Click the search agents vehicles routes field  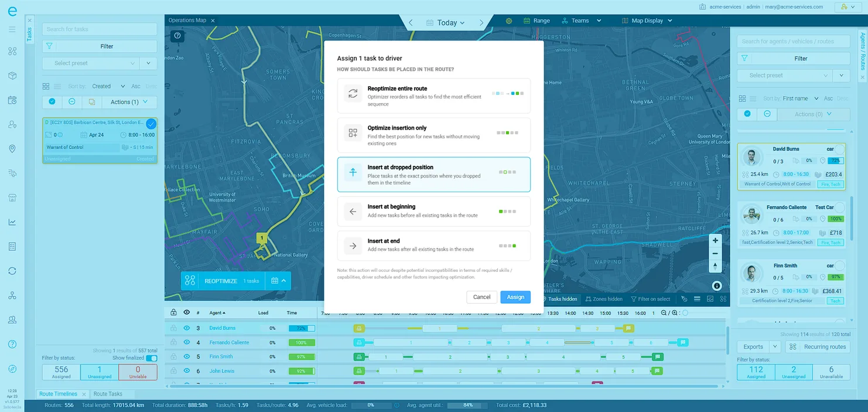click(x=794, y=41)
